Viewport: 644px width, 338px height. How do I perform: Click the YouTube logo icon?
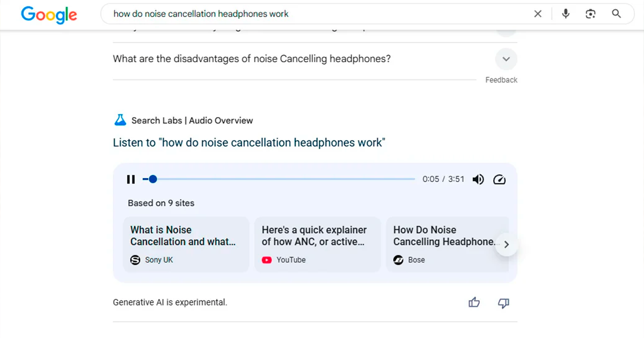pos(267,260)
